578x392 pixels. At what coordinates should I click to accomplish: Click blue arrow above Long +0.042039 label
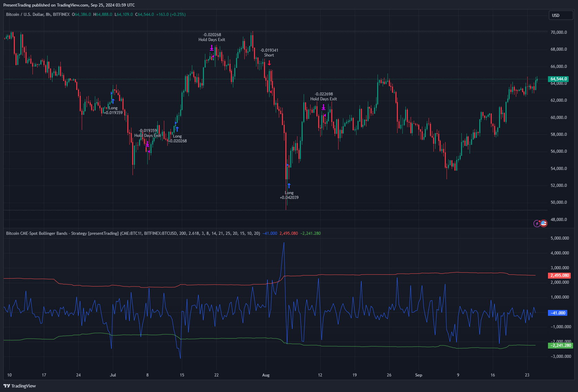tap(289, 186)
